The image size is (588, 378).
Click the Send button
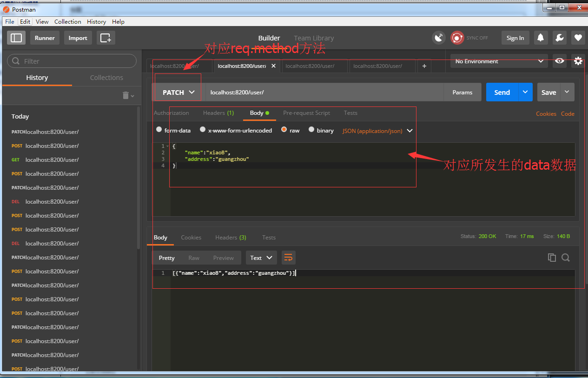[502, 92]
